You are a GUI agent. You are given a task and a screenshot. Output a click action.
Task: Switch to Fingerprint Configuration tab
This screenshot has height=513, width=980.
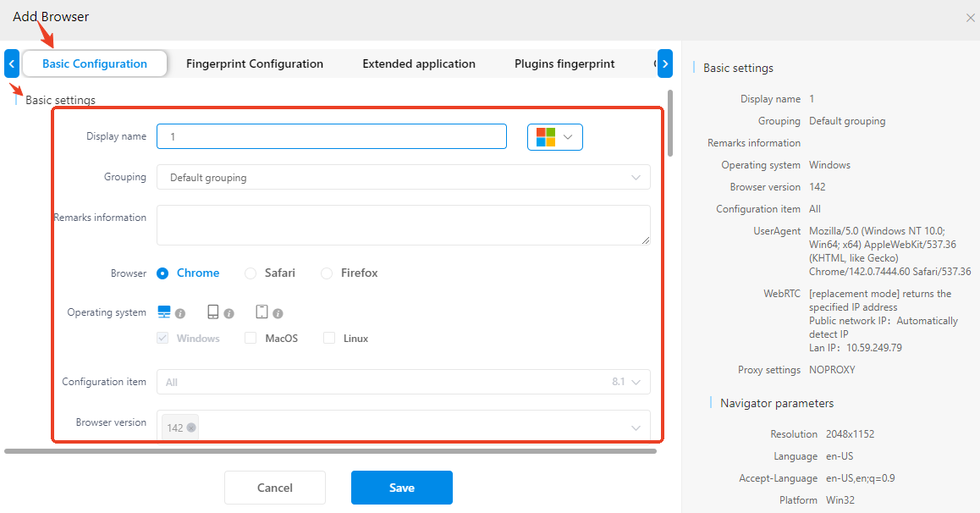tap(255, 63)
